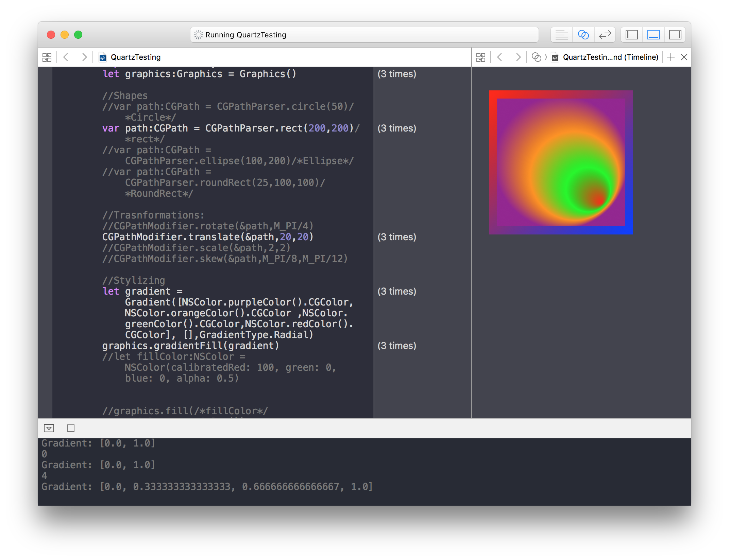
Task: Go back in assistant editor history
Action: tap(499, 57)
